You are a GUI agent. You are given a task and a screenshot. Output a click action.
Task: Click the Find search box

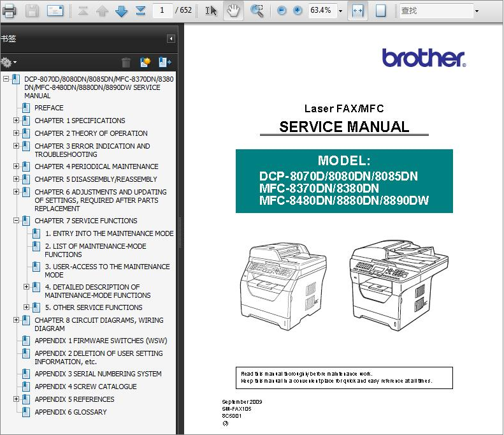tap(436, 11)
